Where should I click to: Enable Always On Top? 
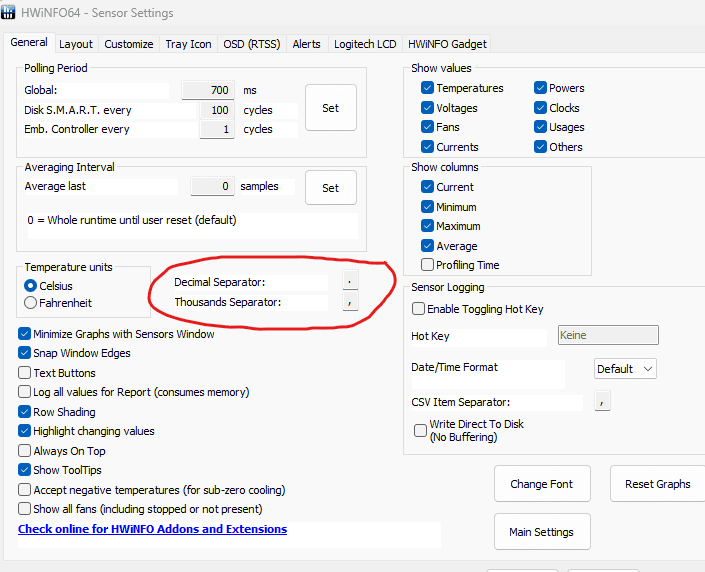24,451
